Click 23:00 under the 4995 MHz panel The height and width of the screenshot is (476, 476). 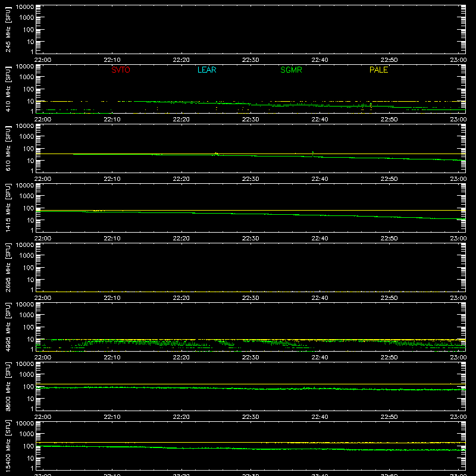458,358
